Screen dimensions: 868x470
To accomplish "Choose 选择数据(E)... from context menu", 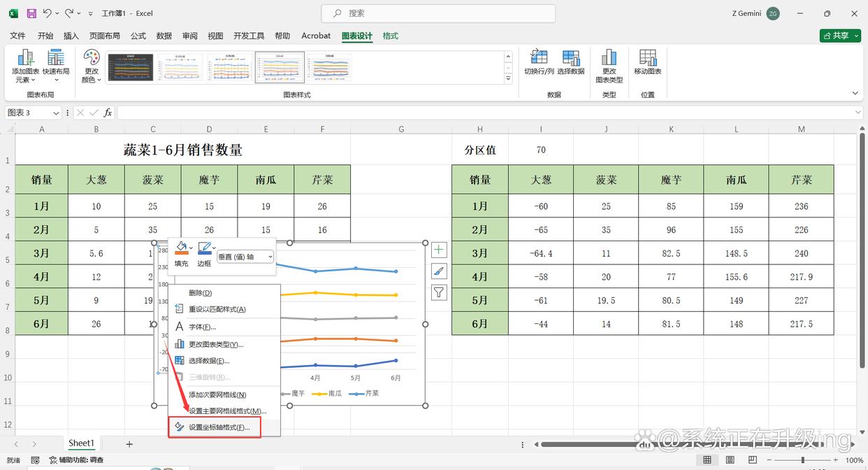I will [224, 361].
